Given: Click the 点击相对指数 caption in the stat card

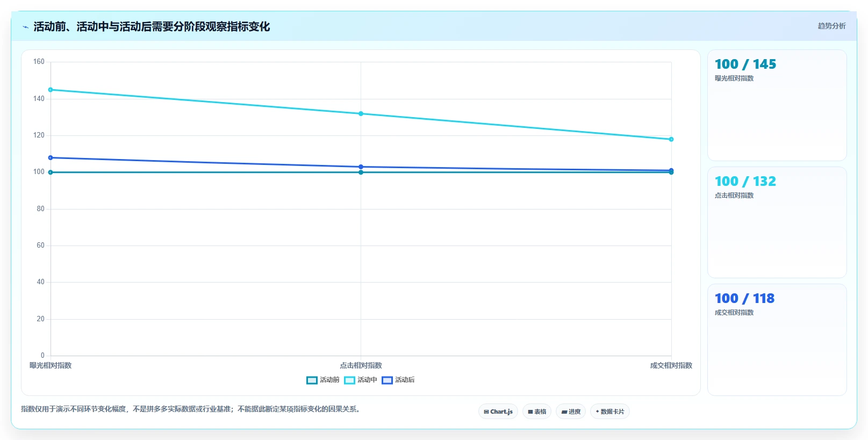Looking at the screenshot, I should point(734,196).
